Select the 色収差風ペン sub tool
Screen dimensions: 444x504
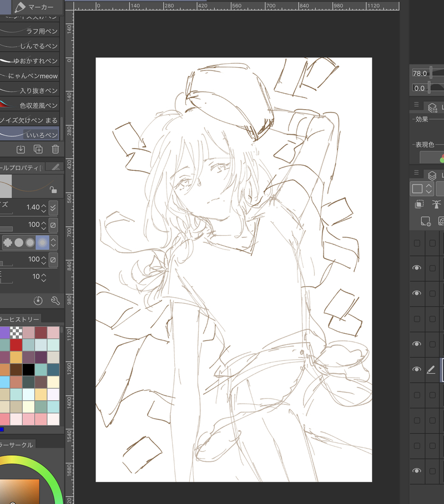[x=29, y=105]
